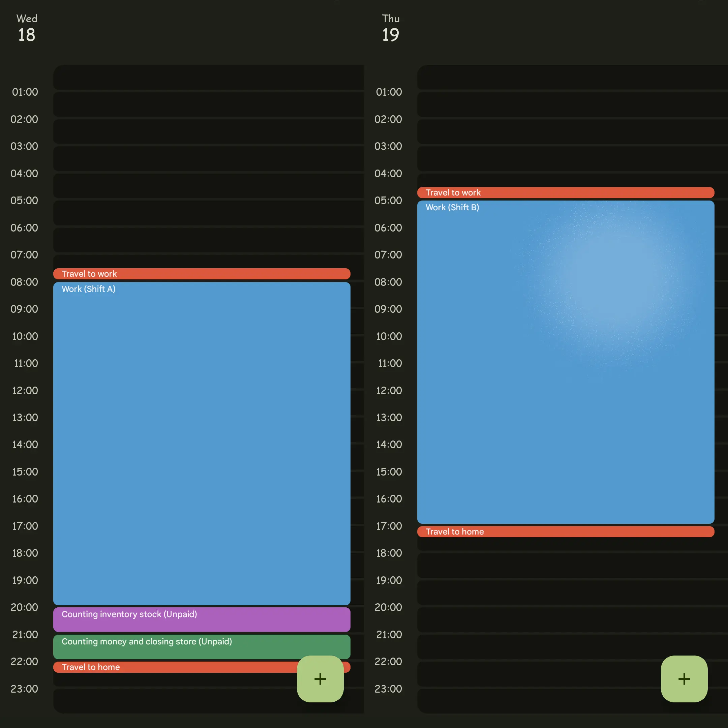The width and height of the screenshot is (728, 728).
Task: Click the empty 02:00 slot on Thursday
Action: 565,132
